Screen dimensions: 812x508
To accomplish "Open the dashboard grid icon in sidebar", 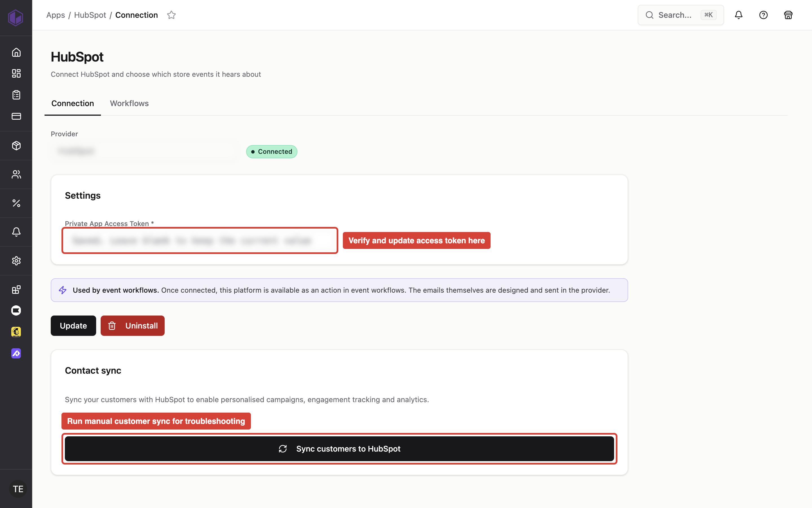I will (16, 73).
